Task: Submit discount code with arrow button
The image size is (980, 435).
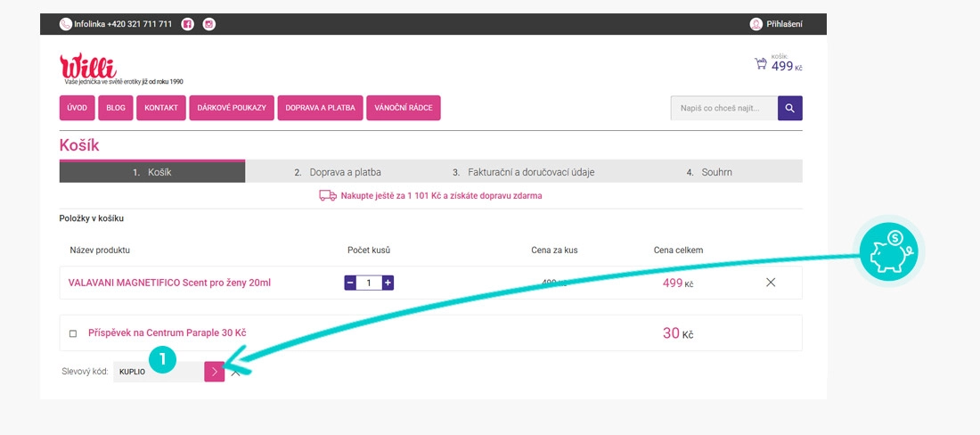Action: (215, 372)
